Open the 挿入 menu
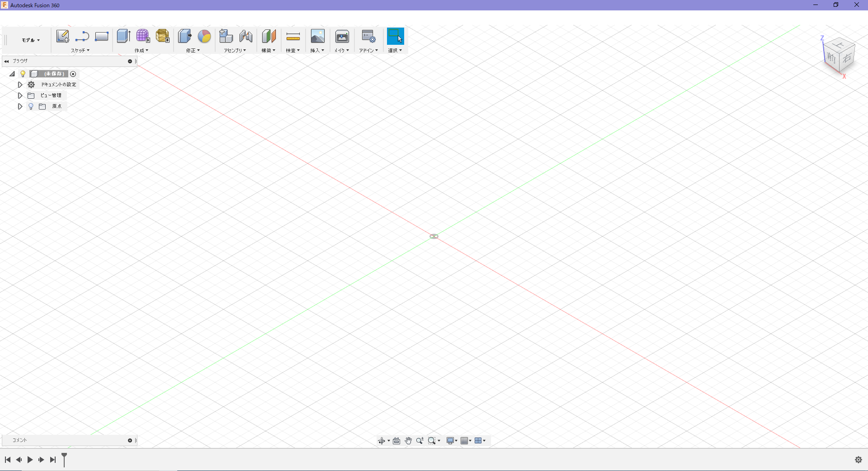Image resolution: width=868 pixels, height=471 pixels. 317,51
